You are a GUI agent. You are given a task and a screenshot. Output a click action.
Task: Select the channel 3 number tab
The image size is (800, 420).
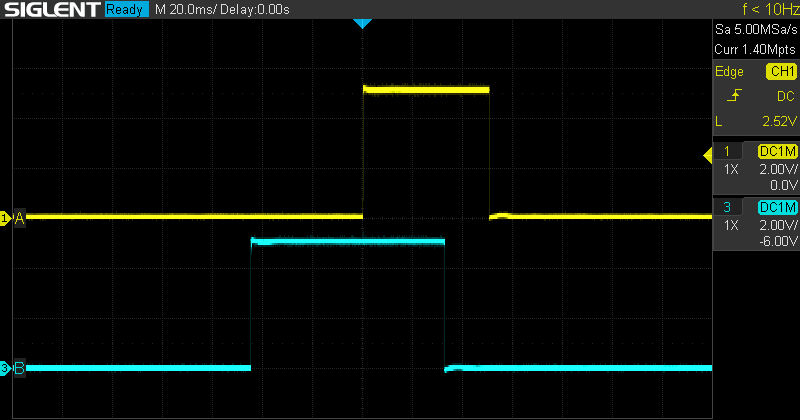[x=732, y=207]
